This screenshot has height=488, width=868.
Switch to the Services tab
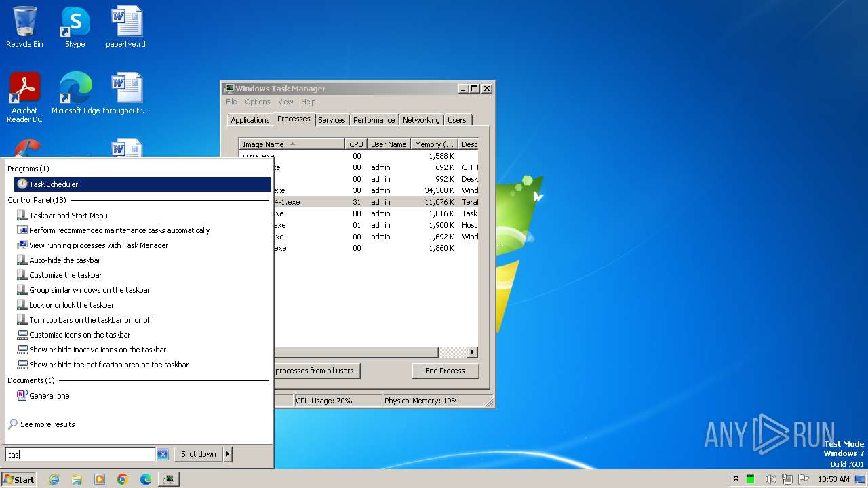tap(332, 120)
